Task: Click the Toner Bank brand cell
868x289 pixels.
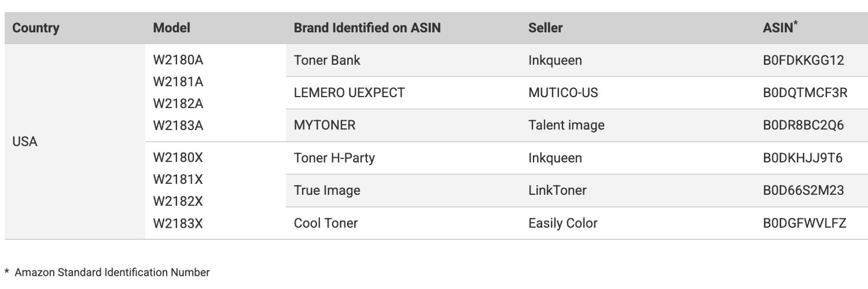Action: [327, 60]
